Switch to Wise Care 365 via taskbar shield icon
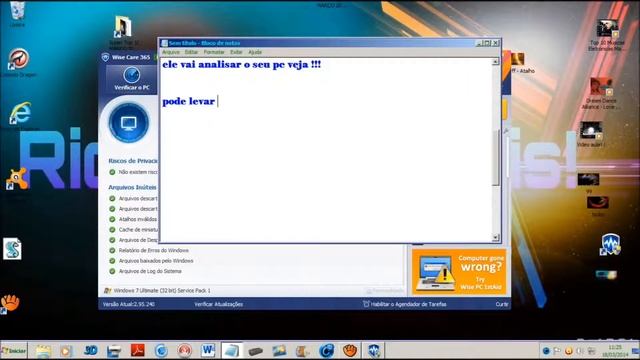Image resolution: width=640 pixels, height=360 pixels. [x=373, y=351]
